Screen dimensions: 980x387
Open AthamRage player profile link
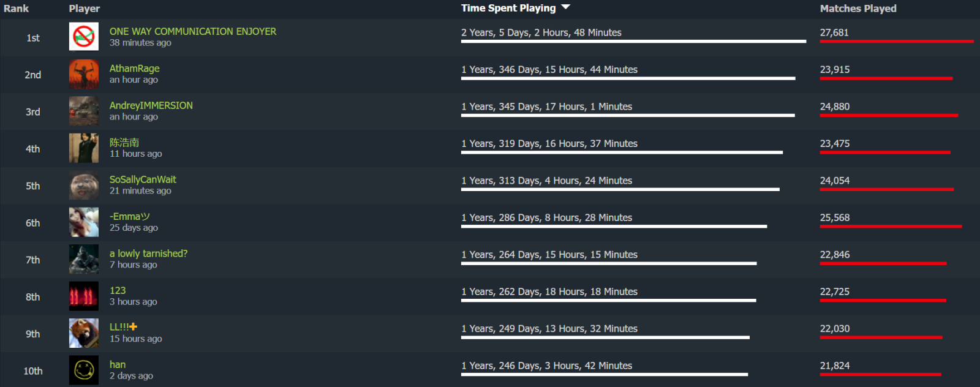[134, 69]
